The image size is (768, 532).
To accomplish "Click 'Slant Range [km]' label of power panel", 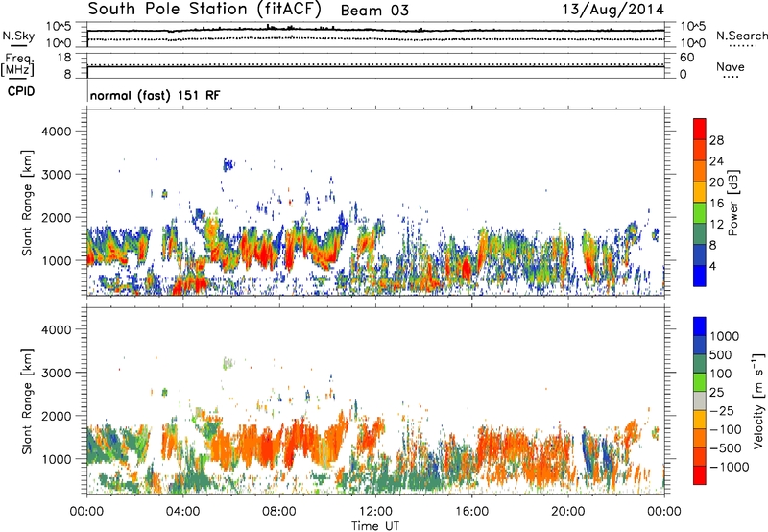I will (x=27, y=203).
